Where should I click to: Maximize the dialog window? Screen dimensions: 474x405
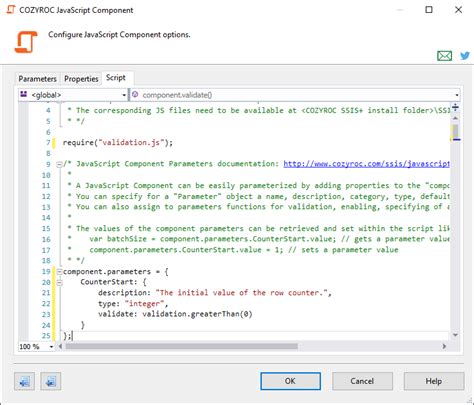(x=429, y=10)
